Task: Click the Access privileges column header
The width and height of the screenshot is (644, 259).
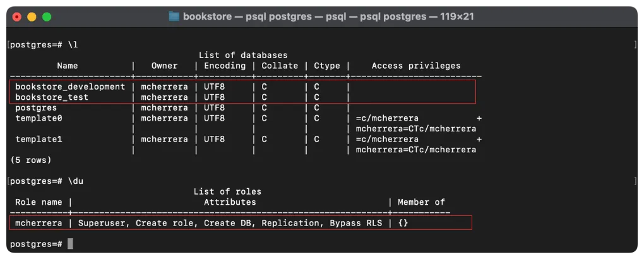Action: 416,66
